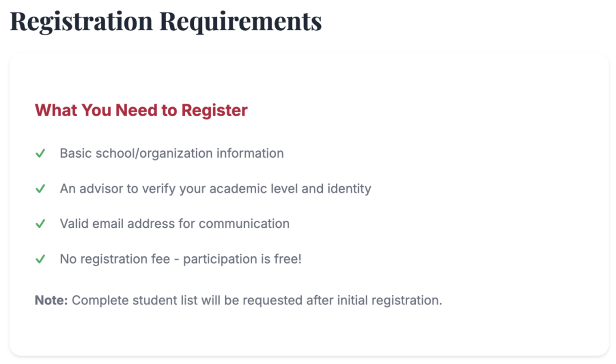Click the phrase "participation is free!"
The width and height of the screenshot is (616, 364).
242,259
